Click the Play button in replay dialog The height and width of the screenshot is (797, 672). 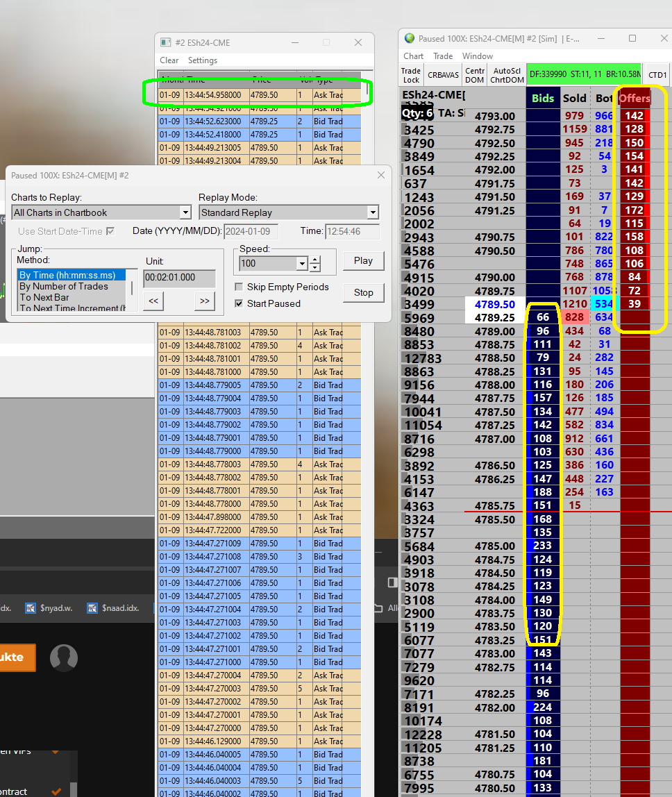click(x=364, y=261)
